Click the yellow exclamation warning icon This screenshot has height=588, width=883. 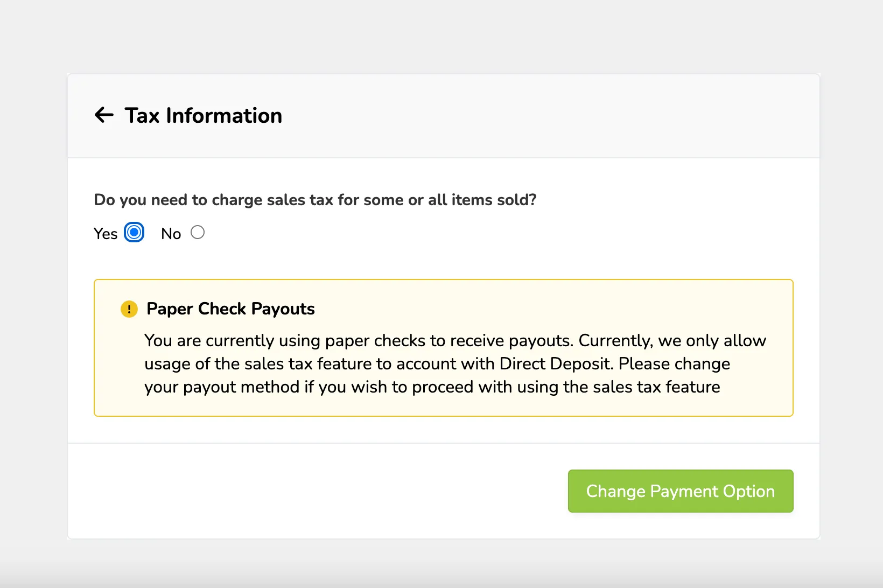[x=129, y=309]
